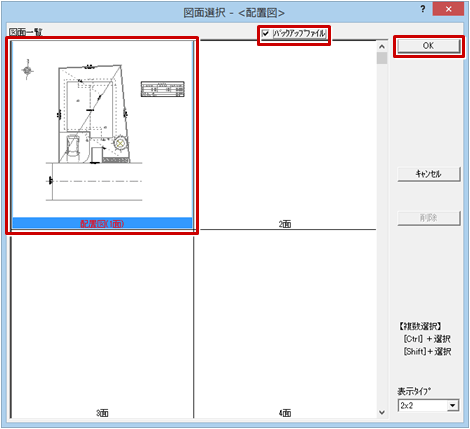
Task: Select the empty 4面 drawing slot
Action: click(x=285, y=324)
